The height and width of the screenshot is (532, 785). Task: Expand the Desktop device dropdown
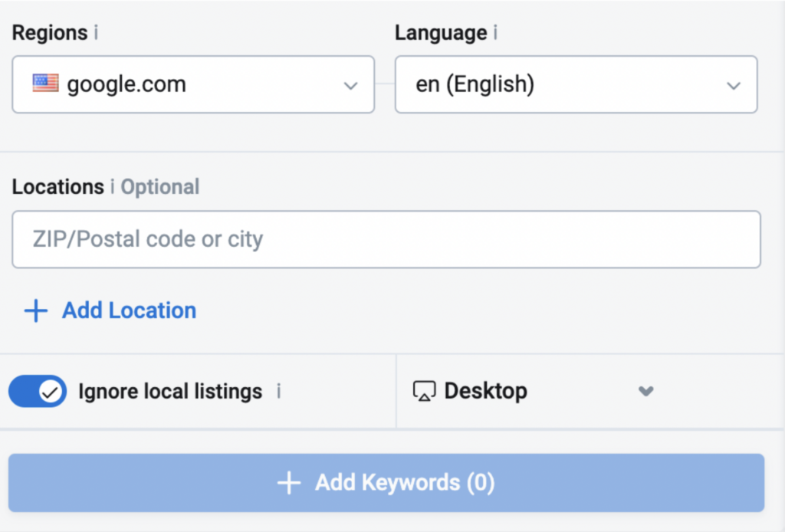click(645, 391)
